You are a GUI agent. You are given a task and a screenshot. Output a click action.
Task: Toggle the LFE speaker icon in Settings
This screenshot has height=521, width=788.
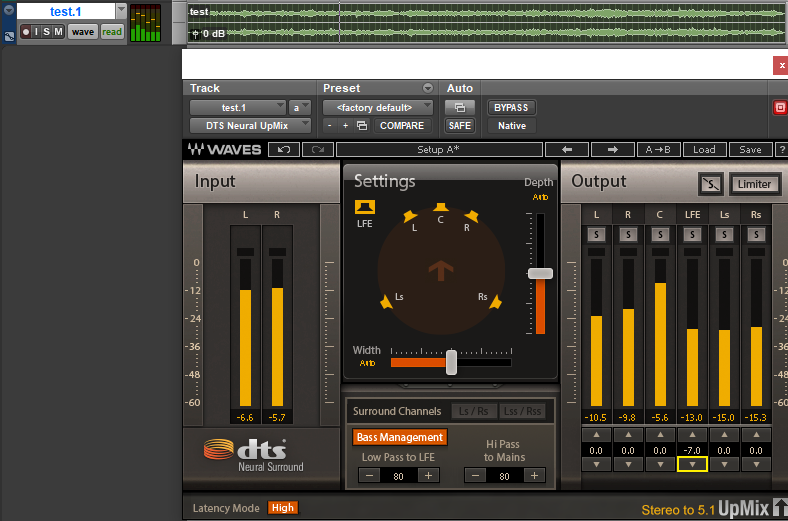(x=365, y=207)
